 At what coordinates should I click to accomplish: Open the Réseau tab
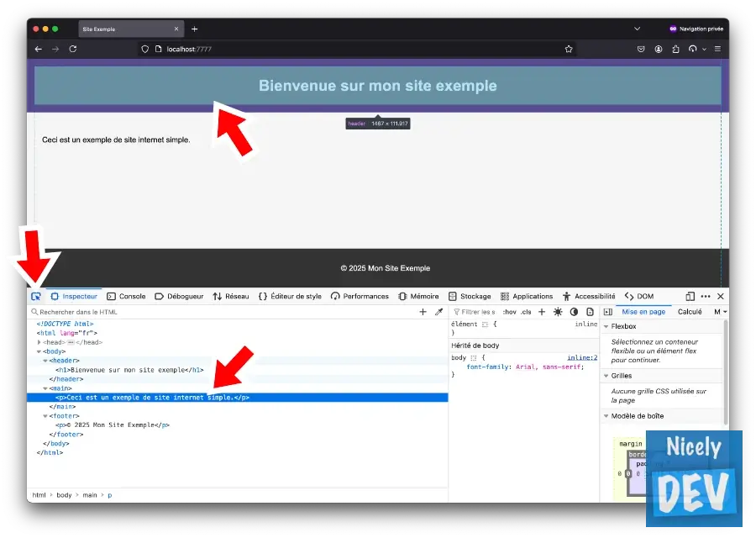(x=231, y=296)
